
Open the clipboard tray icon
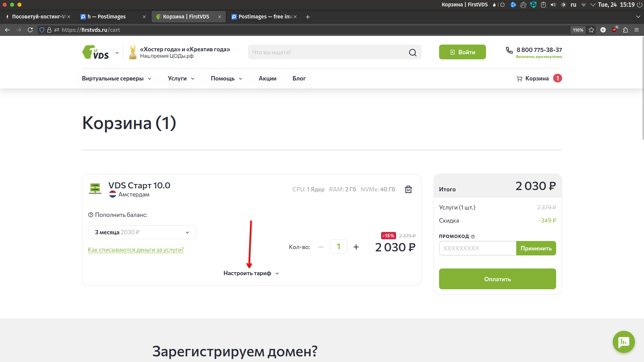coord(543,5)
